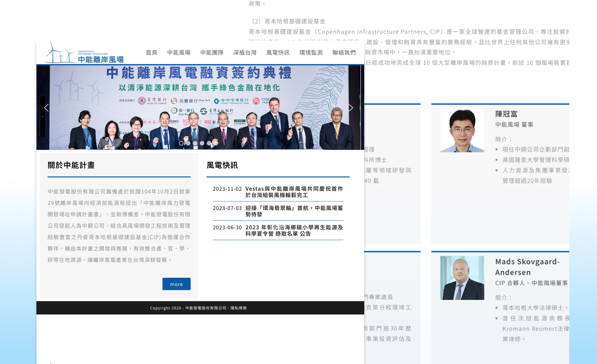Click 聯絡我們 in the top menu
The height and width of the screenshot is (364, 597).
(x=344, y=52)
